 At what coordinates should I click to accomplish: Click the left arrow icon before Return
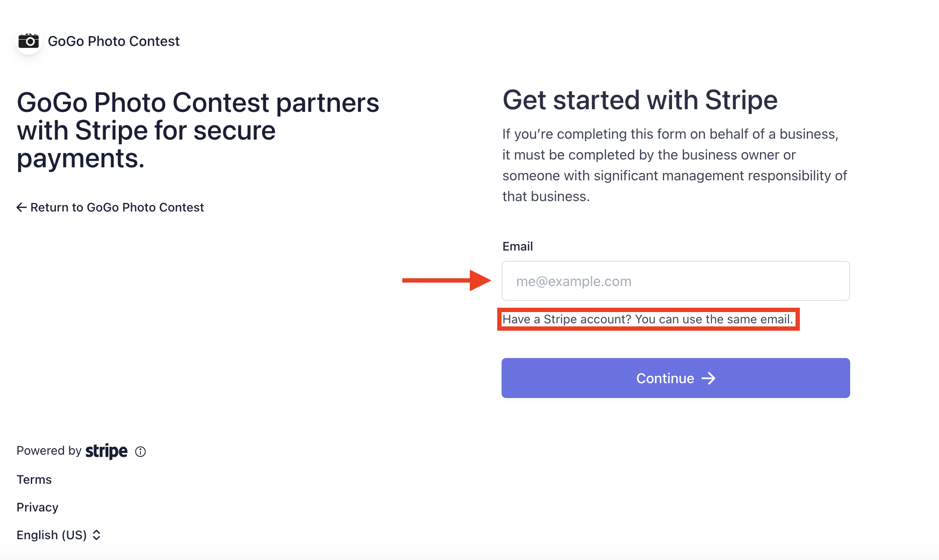pyautogui.click(x=22, y=208)
